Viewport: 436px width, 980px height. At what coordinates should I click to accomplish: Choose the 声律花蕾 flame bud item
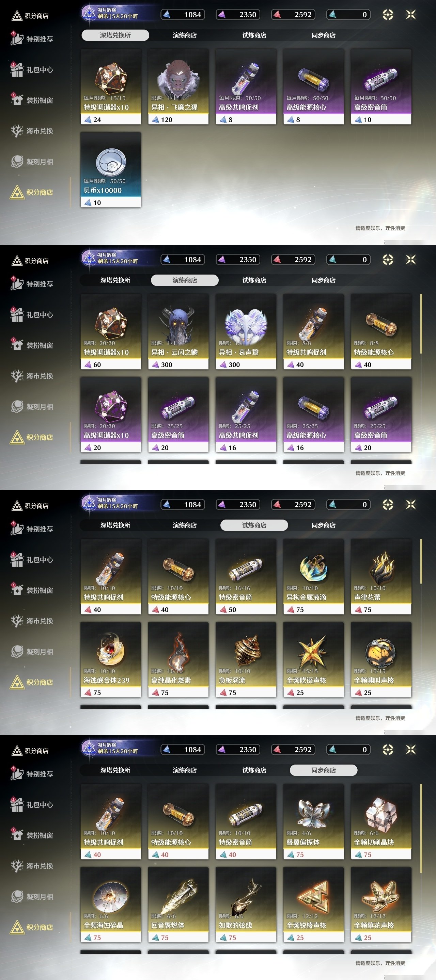coord(381,577)
